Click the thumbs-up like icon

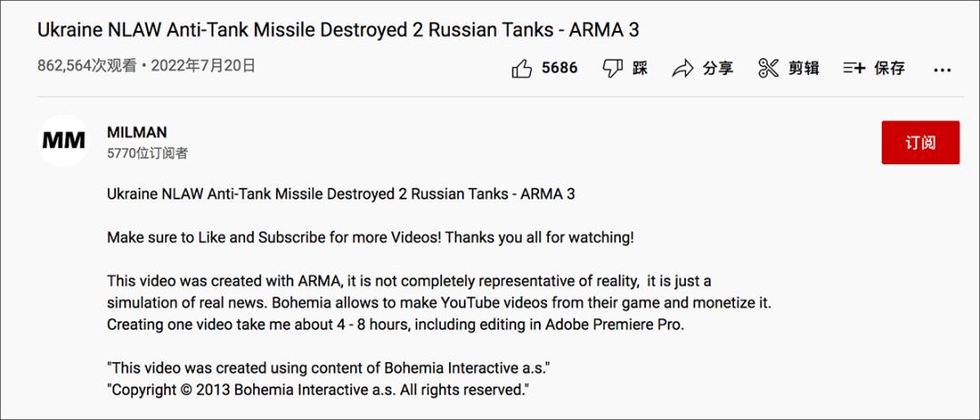click(522, 68)
